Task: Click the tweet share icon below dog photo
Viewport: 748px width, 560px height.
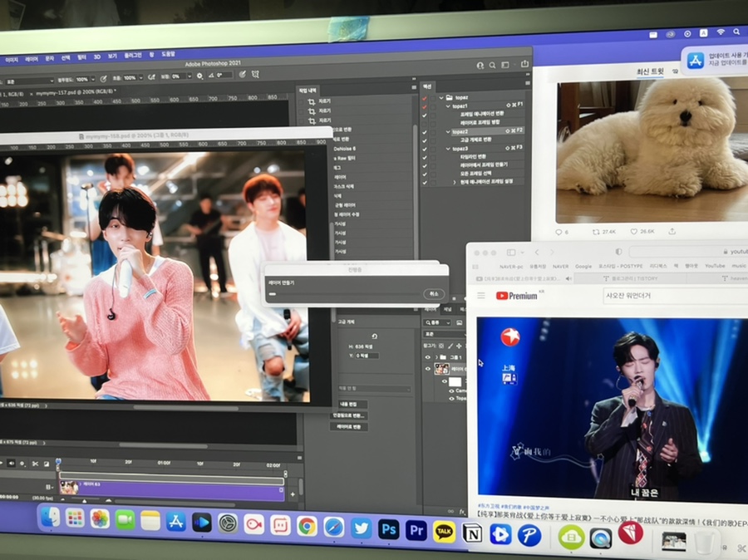Action: pyautogui.click(x=672, y=231)
